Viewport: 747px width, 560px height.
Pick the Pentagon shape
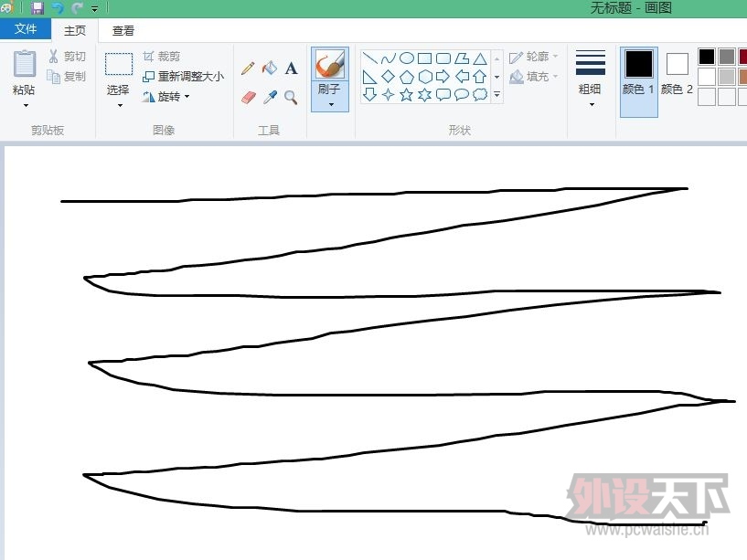tap(406, 76)
